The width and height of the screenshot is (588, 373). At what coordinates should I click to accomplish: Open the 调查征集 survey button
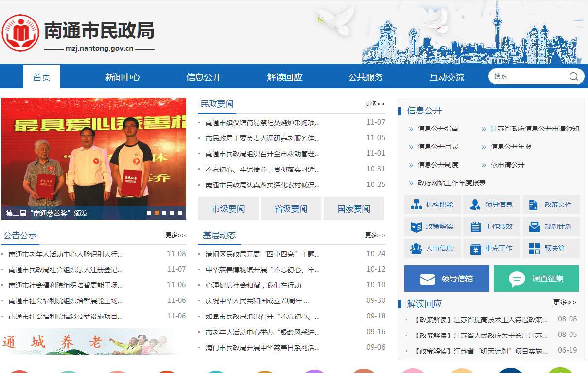(x=536, y=279)
